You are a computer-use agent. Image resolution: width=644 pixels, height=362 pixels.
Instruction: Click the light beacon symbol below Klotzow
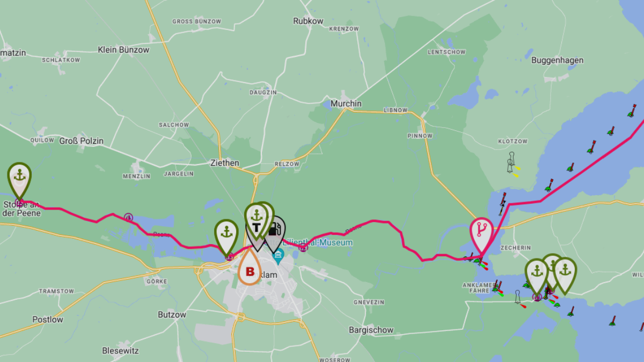click(510, 162)
